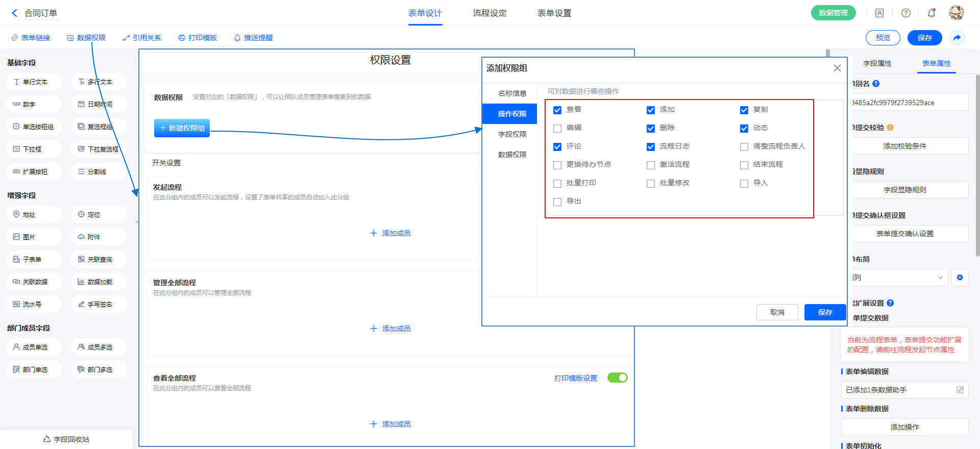Screen dimensions: 980x449
Task: Click the user avatar in top right
Action: coord(956,13)
